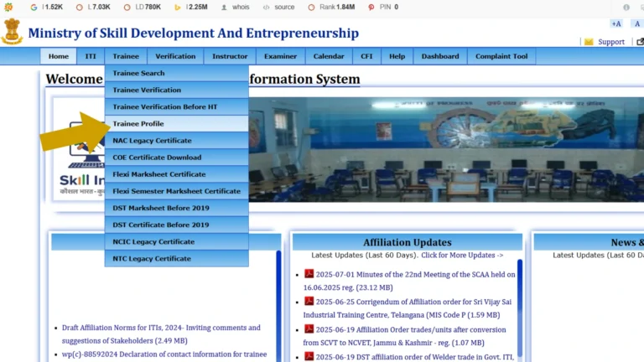Click PDF icon for SCAA meeting minutes
644x362 pixels.
tap(309, 274)
